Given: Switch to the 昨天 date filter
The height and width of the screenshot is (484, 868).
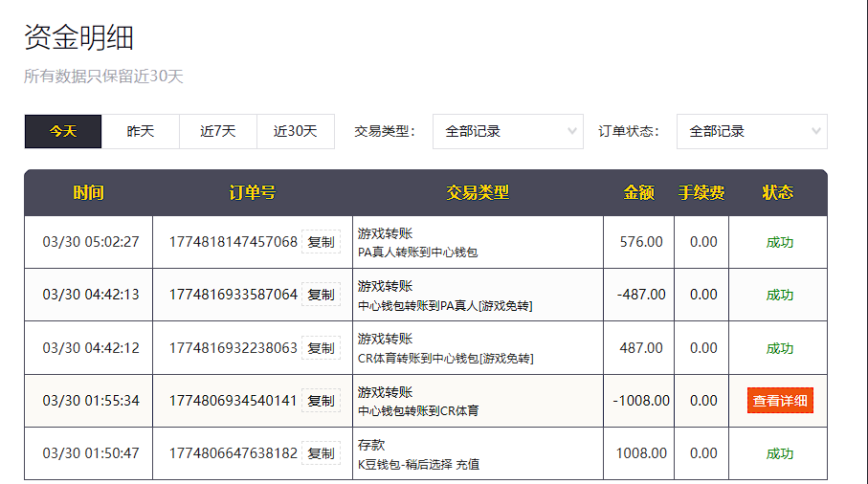Looking at the screenshot, I should click(141, 131).
